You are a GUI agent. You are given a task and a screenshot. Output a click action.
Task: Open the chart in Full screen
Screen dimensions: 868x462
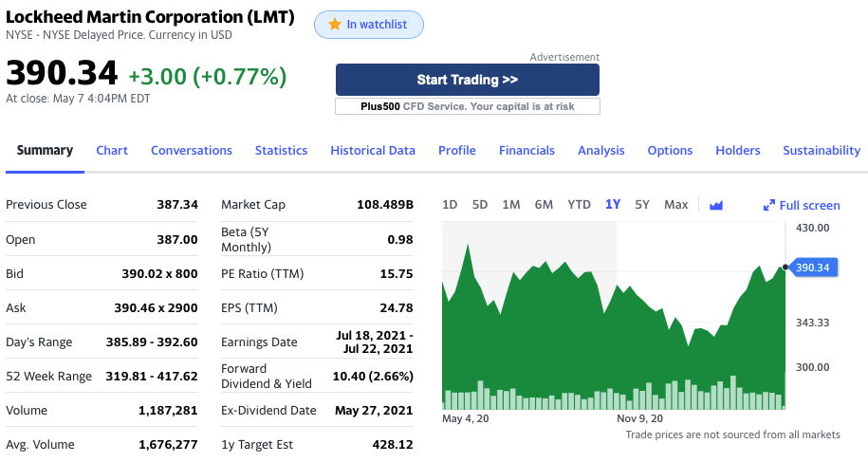click(x=802, y=205)
